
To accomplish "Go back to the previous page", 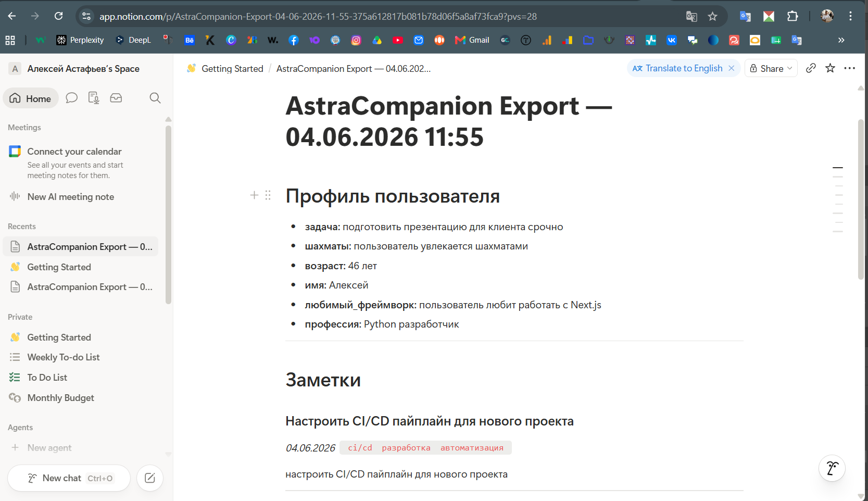I will pyautogui.click(x=12, y=16).
